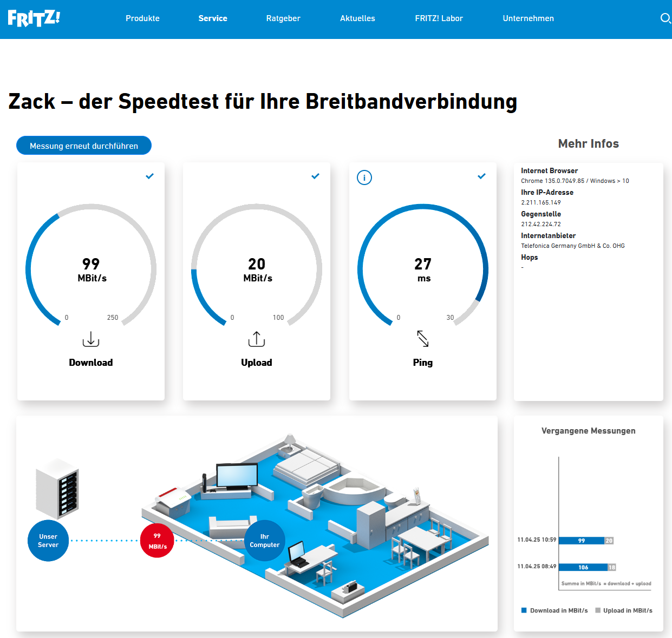
Task: Click the blue Download legend square
Action: pyautogui.click(x=524, y=610)
